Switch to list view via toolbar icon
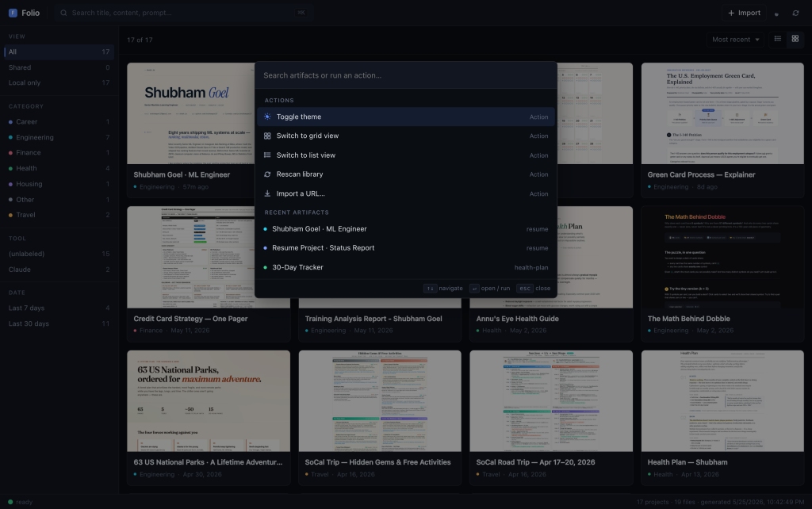The height and width of the screenshot is (509, 812). click(x=777, y=39)
